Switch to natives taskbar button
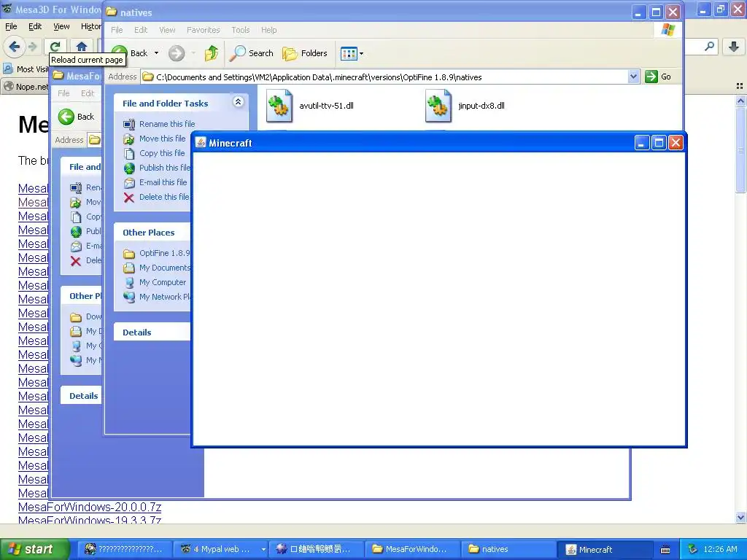Image resolution: width=747 pixels, height=560 pixels. [x=508, y=549]
